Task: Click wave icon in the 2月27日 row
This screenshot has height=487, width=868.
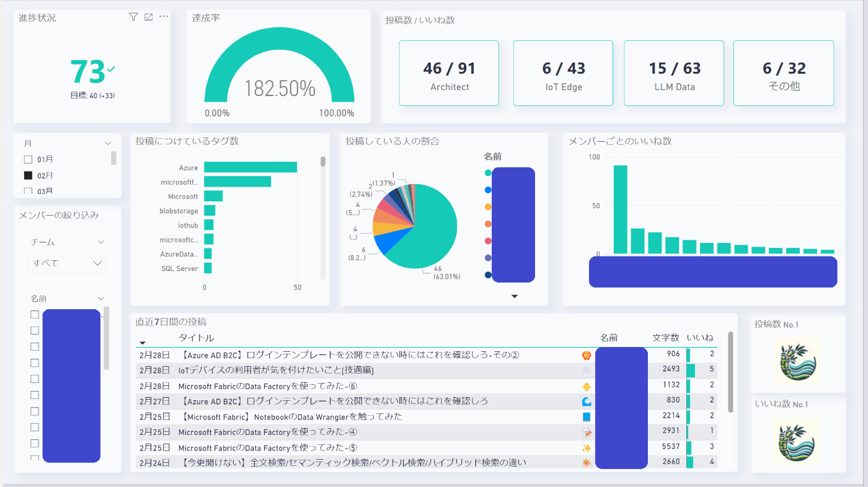Action: [x=586, y=401]
